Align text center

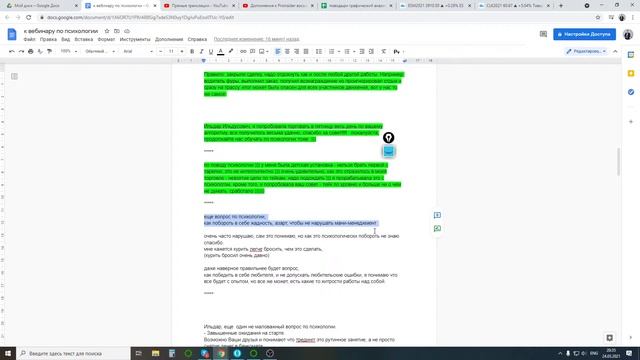[x=287, y=51]
